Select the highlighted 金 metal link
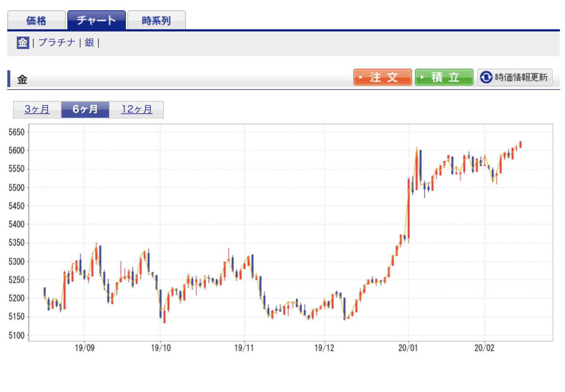The image size is (565, 392). [23, 42]
